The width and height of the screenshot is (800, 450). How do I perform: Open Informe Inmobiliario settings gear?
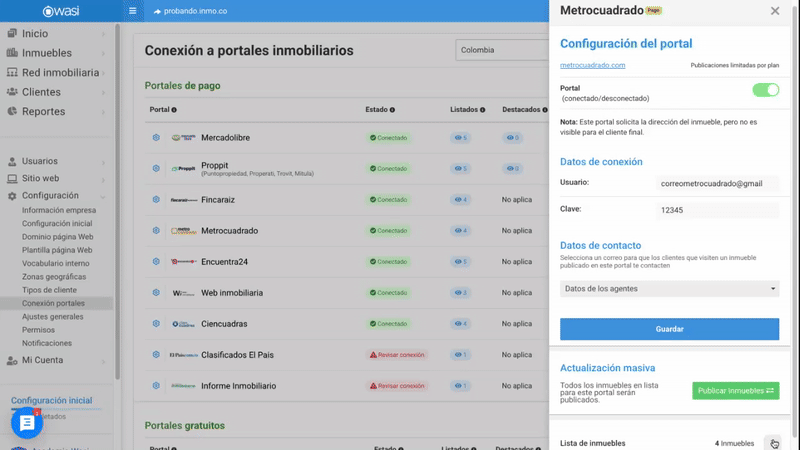coord(156,386)
